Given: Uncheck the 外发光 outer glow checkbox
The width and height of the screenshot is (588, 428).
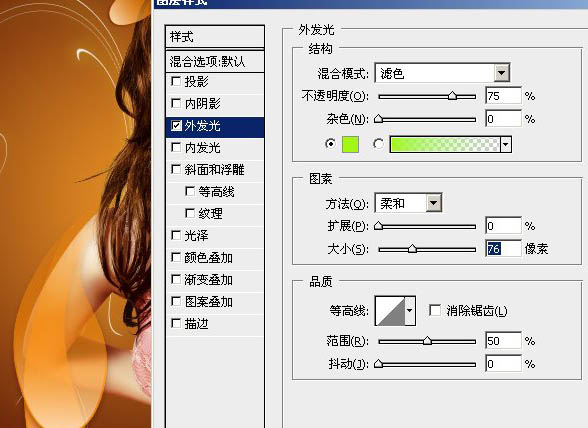Looking at the screenshot, I should pos(176,126).
